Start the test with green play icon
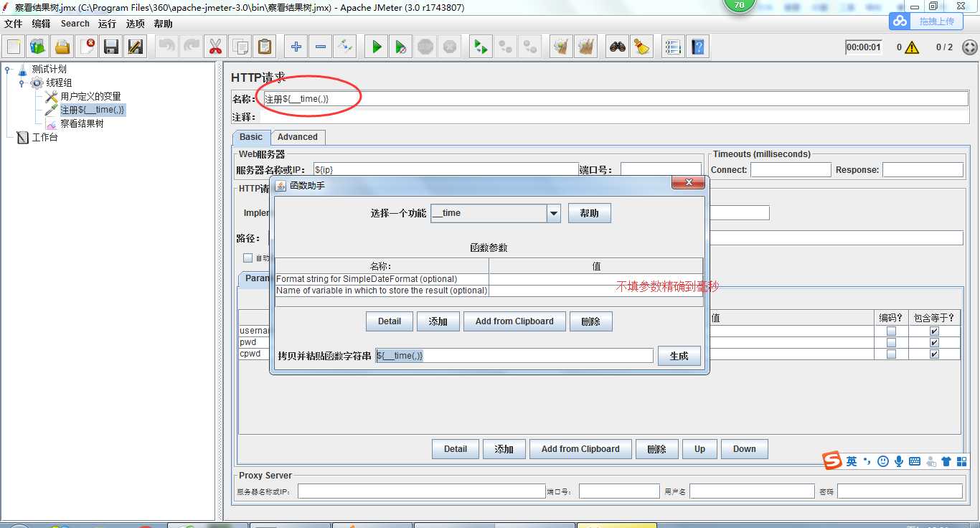The image size is (980, 528). click(376, 47)
